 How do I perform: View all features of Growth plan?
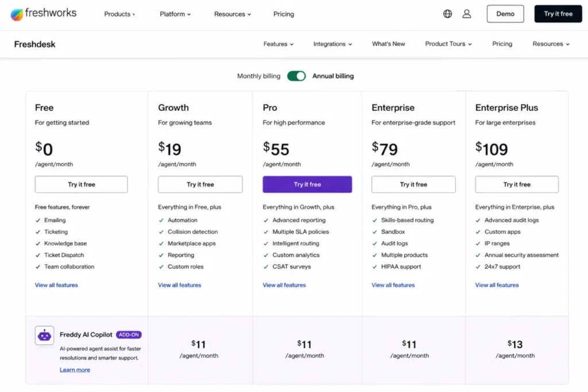[179, 285]
